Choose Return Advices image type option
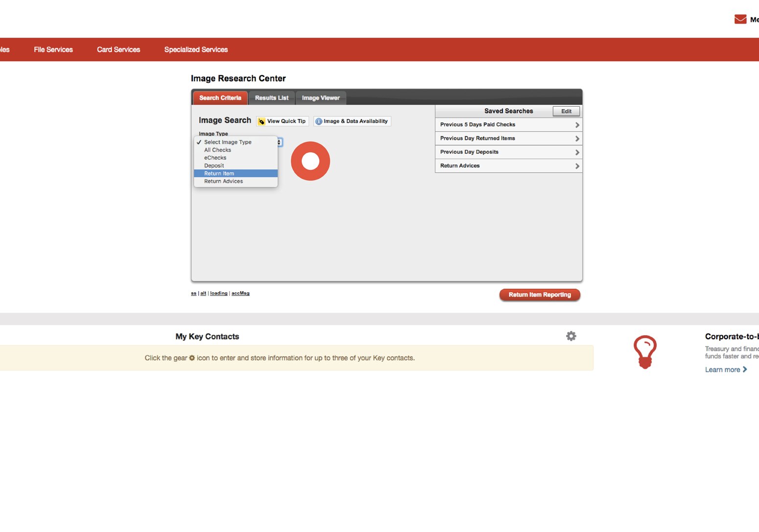This screenshot has width=759, height=532. click(223, 181)
